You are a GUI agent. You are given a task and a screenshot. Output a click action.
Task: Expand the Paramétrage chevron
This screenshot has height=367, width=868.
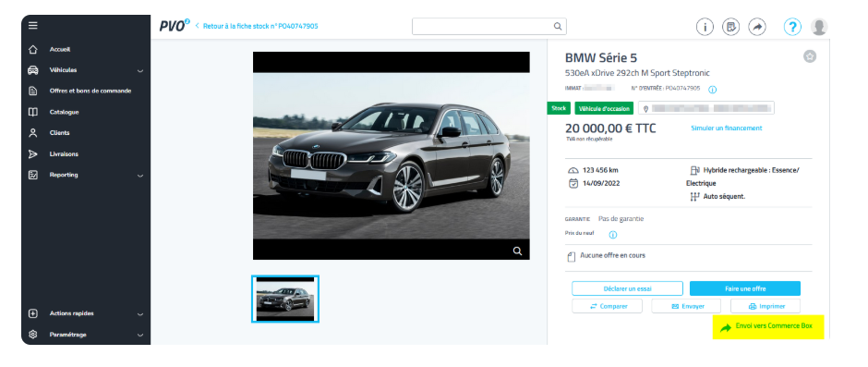pos(140,336)
